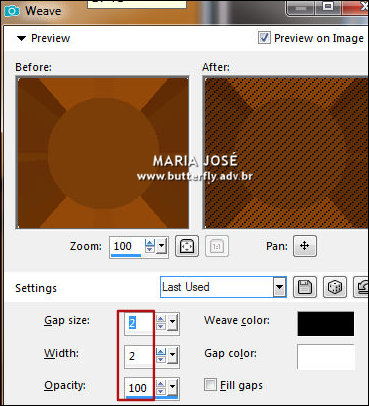
Task: Open the Zoom value dropdown arrow
Action: pos(162,246)
